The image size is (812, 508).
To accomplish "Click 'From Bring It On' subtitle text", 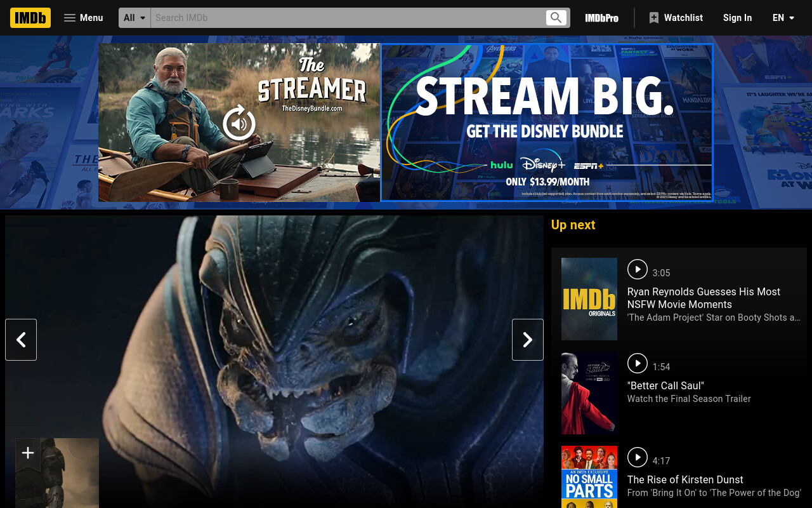I will [x=714, y=493].
